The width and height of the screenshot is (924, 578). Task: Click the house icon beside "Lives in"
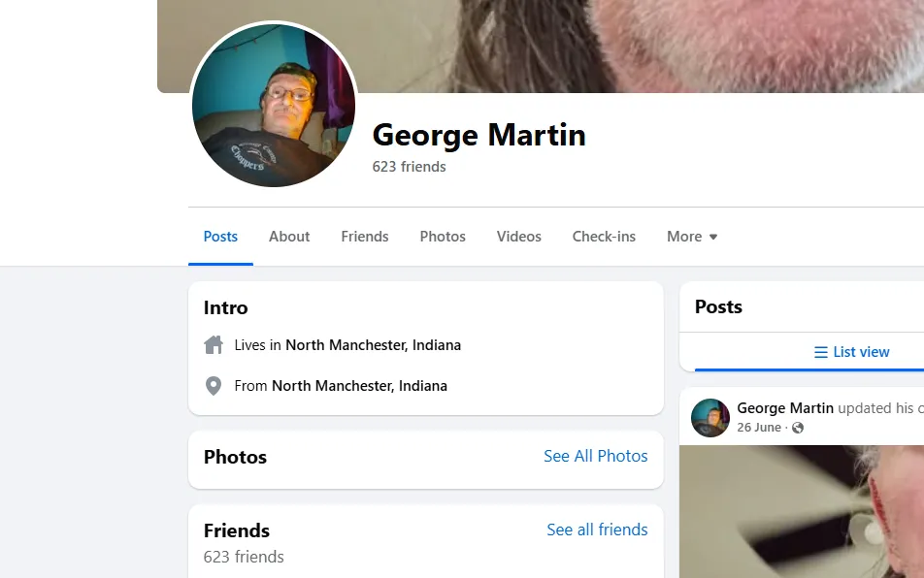[x=213, y=344]
